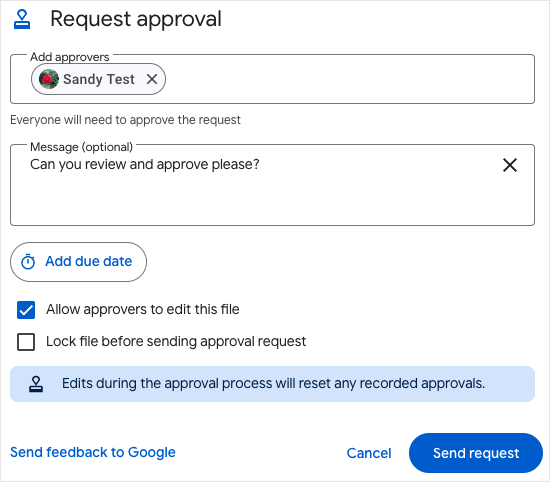Click the approval stamp icon beside the title
Viewport: 550px width, 482px height.
click(22, 19)
